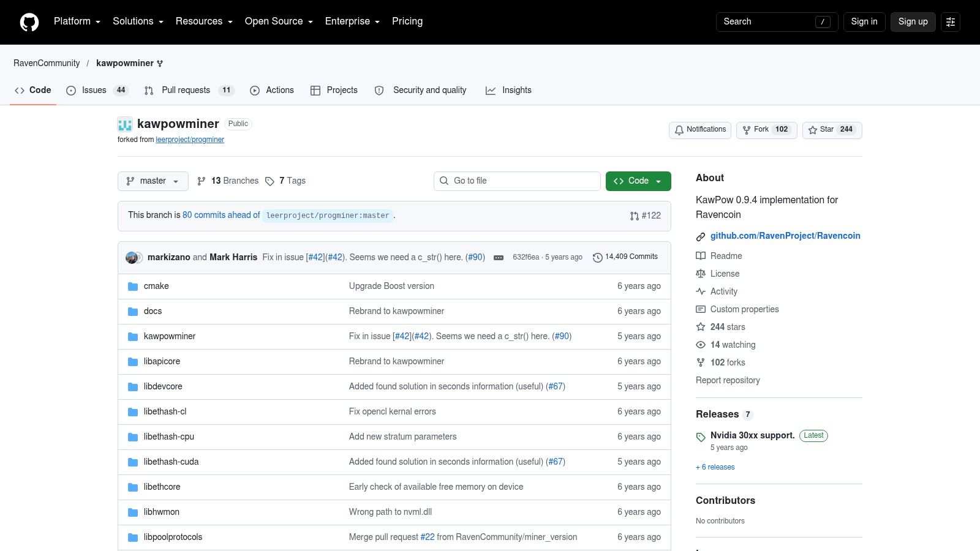Open the header settings sliders icon
This screenshot has width=980, height=551.
[x=951, y=22]
